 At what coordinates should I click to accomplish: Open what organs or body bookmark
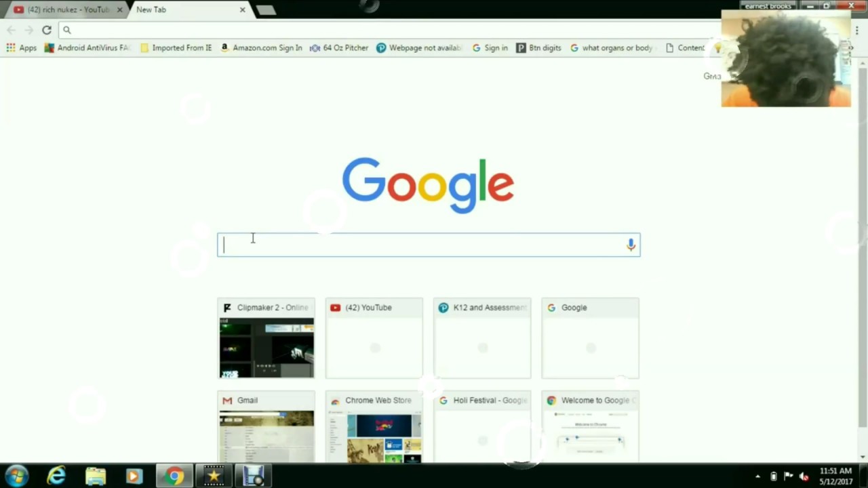[612, 47]
